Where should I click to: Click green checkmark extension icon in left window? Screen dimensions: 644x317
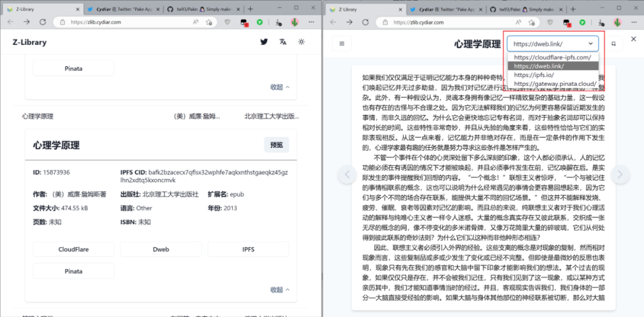(x=259, y=22)
